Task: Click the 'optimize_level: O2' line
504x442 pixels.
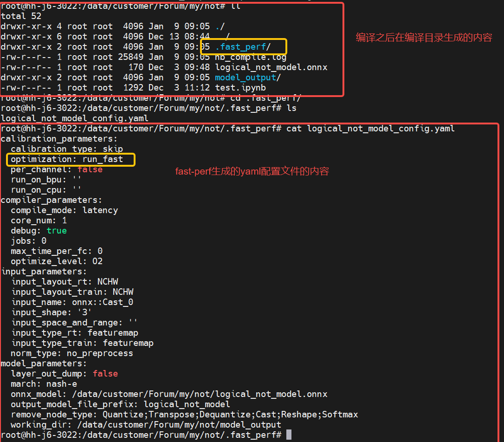Action: [57, 261]
